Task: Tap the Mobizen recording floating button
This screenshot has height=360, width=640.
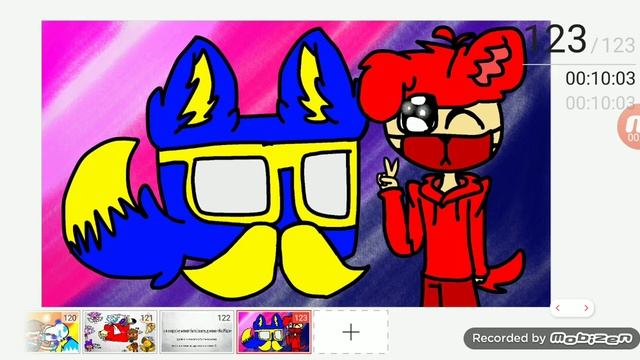Action: pos(629,126)
